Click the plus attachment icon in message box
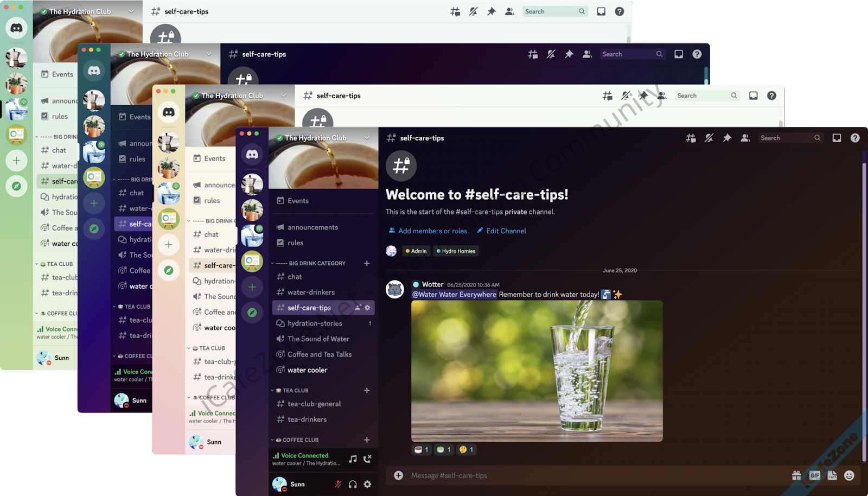868x496 pixels. coord(398,475)
